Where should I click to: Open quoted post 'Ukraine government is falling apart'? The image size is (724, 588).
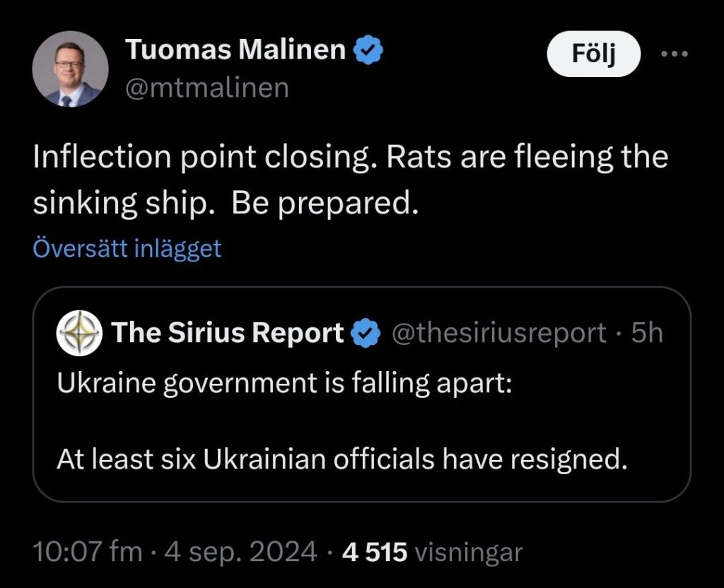pyautogui.click(x=283, y=382)
